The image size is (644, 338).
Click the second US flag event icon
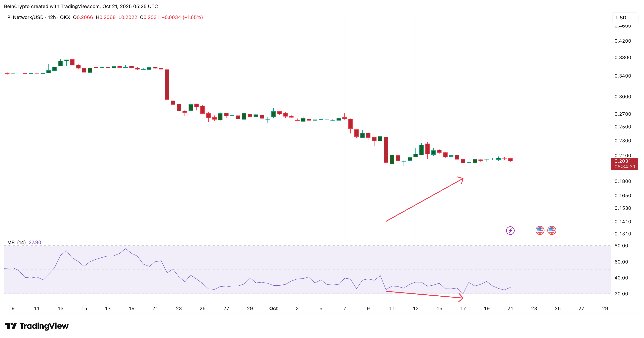pos(552,230)
